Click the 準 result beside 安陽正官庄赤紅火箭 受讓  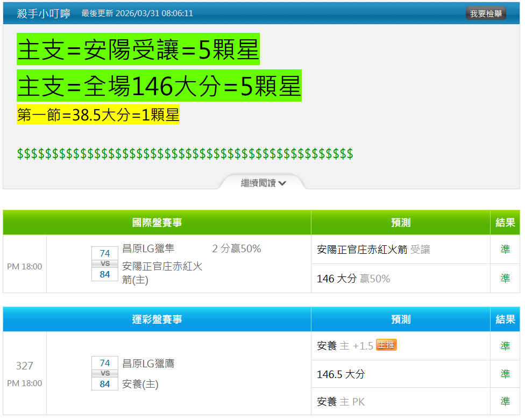pyautogui.click(x=505, y=250)
